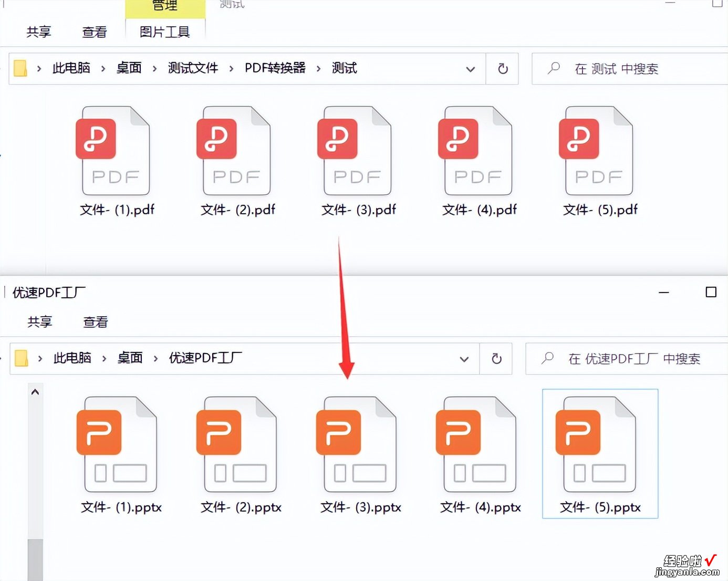
Task: Open the 查看 tab in the 优速PDF工厂 window
Action: (x=96, y=322)
